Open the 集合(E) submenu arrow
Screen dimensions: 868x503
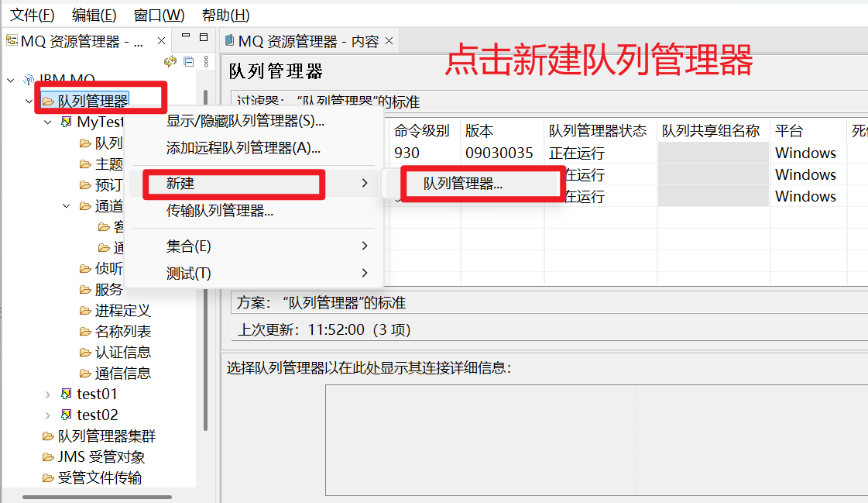(x=364, y=246)
